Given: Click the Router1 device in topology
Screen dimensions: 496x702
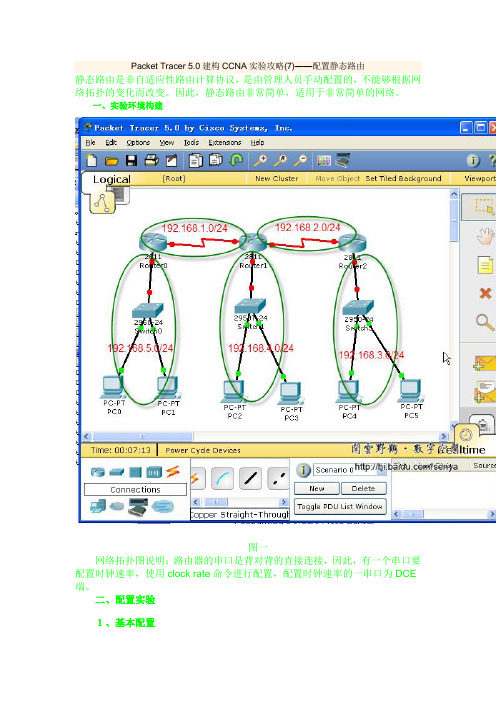Looking at the screenshot, I should click(x=253, y=243).
